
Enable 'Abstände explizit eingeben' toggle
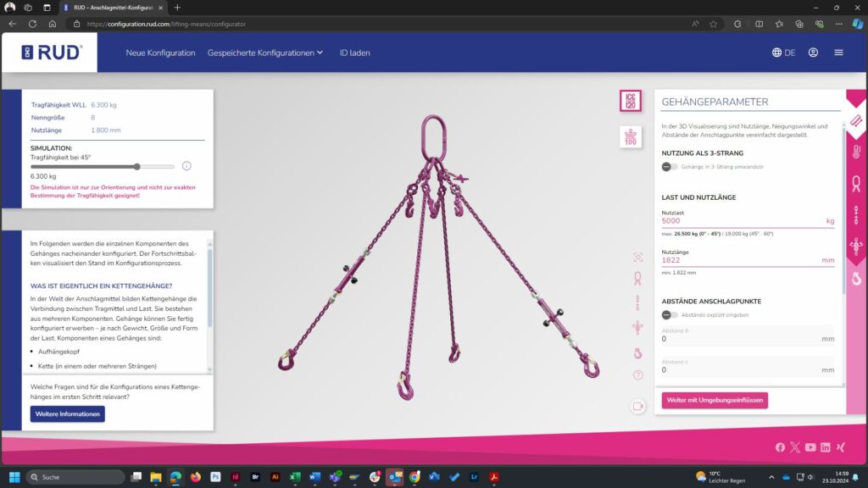point(670,315)
